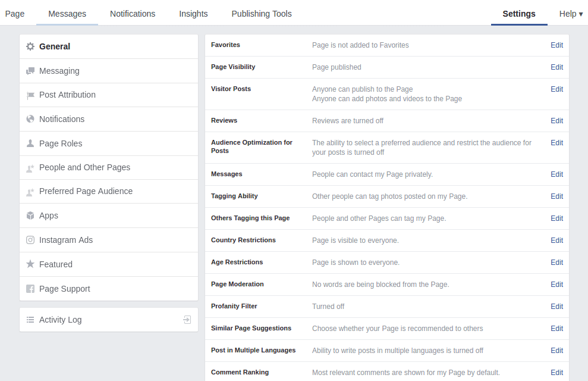588x381 pixels.
Task: Click the Instagram Ads camera icon
Action: pos(30,240)
